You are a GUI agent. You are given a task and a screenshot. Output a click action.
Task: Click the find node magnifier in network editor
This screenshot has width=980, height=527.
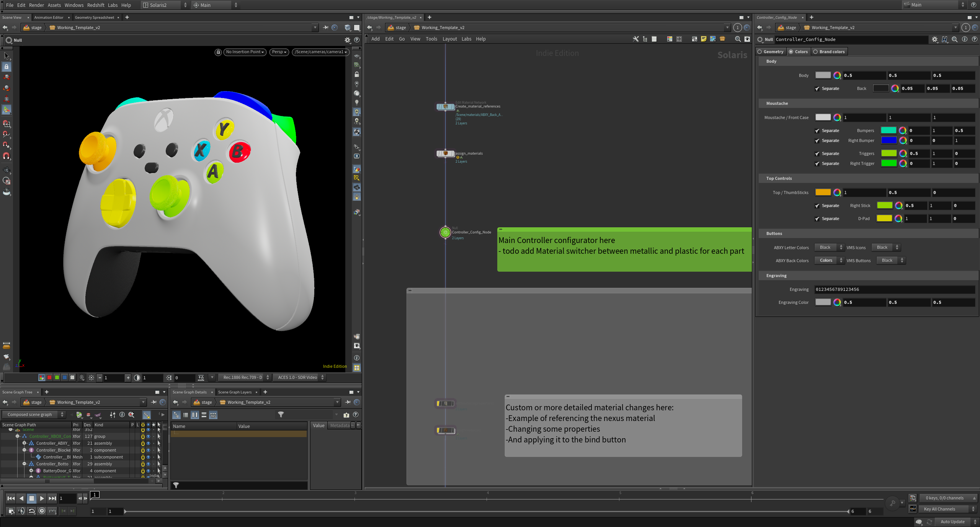[x=738, y=39]
